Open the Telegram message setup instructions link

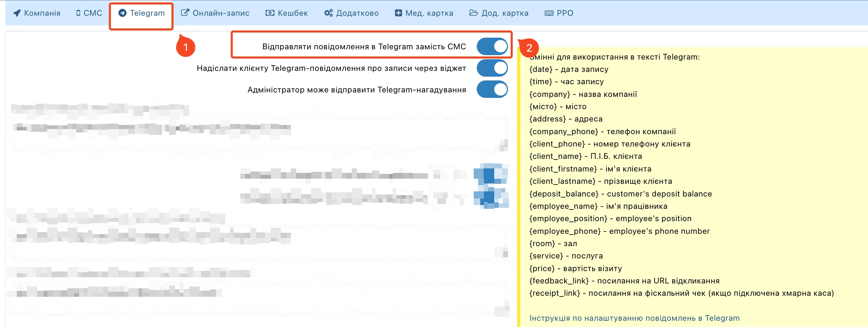[x=635, y=318]
